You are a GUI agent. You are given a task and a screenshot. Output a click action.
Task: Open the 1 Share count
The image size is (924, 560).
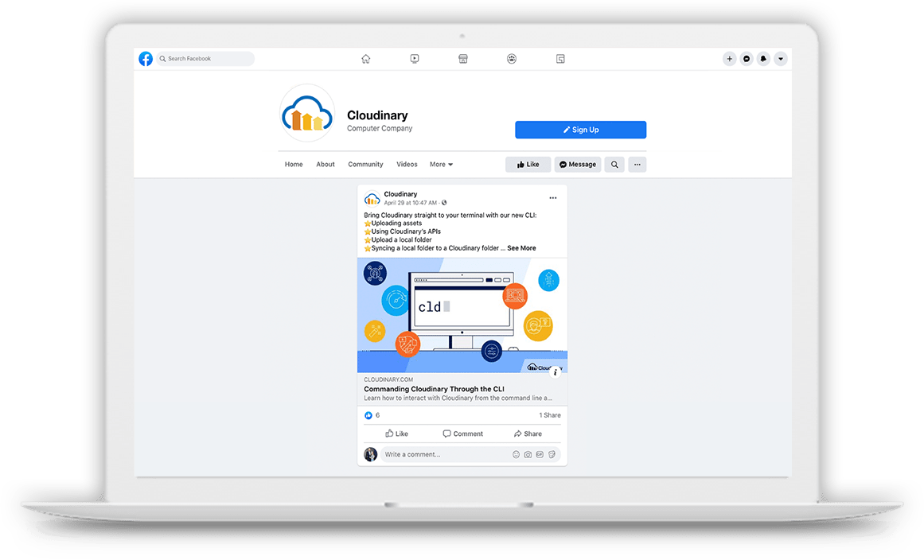tap(550, 415)
